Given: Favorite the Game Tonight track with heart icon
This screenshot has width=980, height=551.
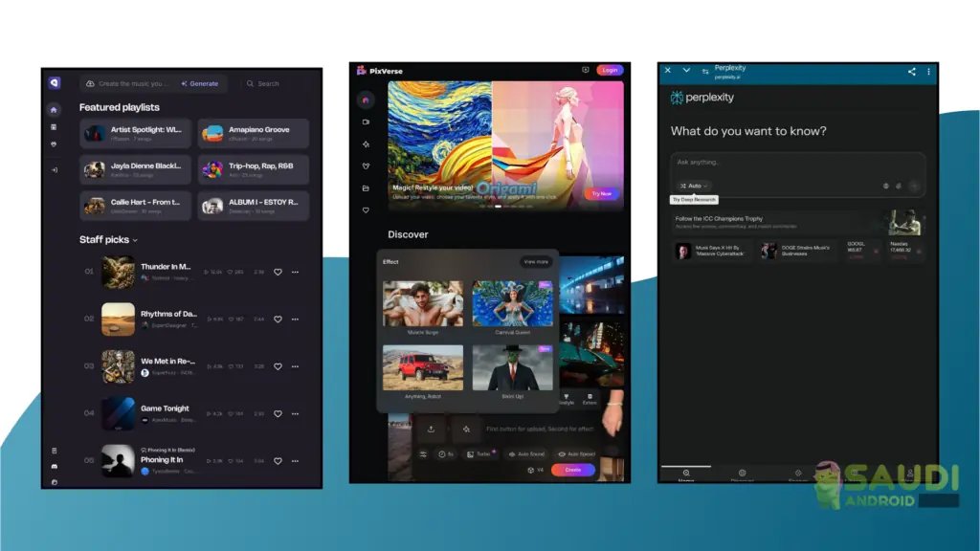Looking at the screenshot, I should (278, 413).
